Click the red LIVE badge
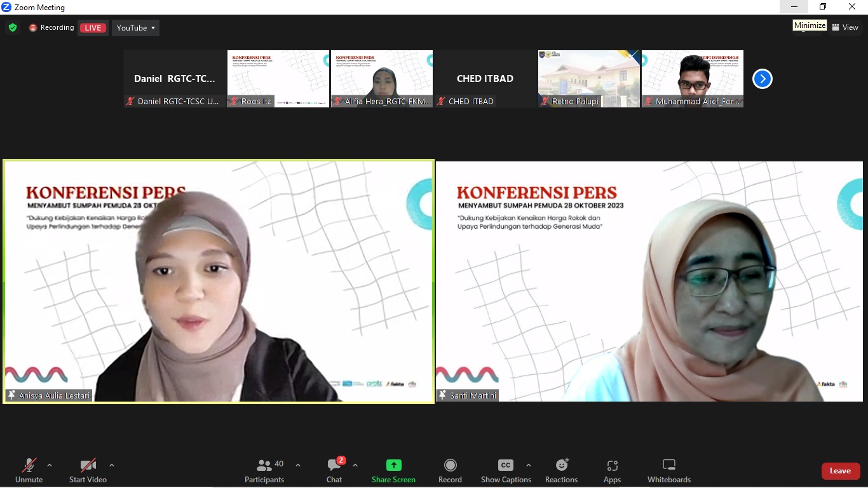Screen dimensions: 868x488 tap(93, 28)
